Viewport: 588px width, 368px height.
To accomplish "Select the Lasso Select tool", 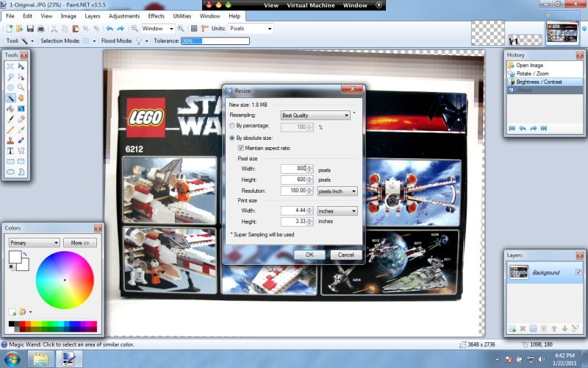I will (x=10, y=77).
